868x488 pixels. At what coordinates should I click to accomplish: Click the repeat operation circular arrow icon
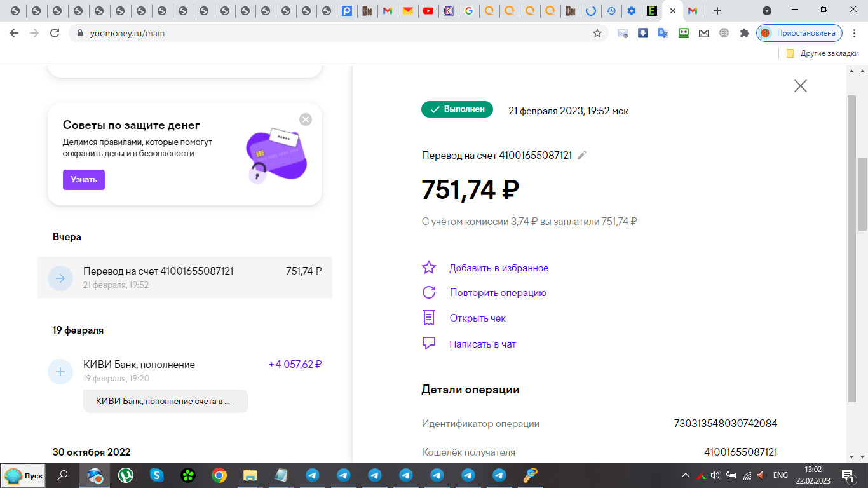[429, 292]
